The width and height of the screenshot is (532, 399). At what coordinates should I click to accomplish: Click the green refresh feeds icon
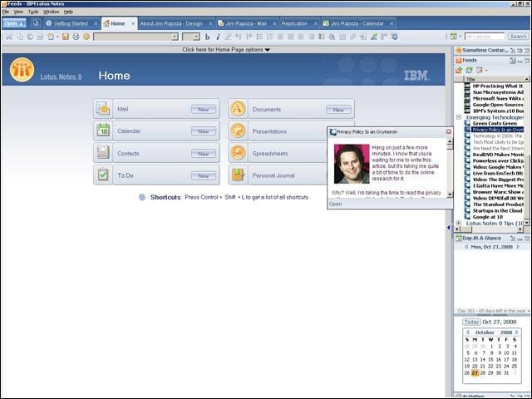pyautogui.click(x=469, y=70)
